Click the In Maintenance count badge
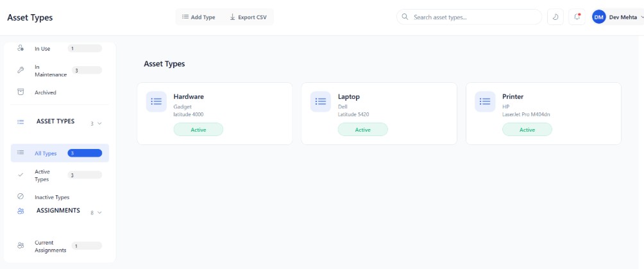The width and height of the screenshot is (644, 269). [x=87, y=71]
